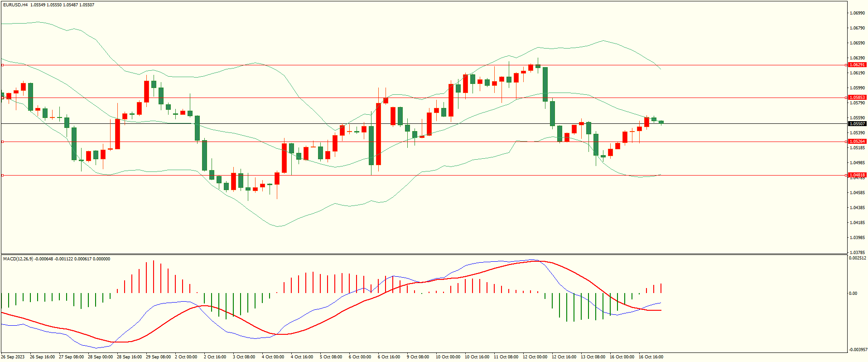This screenshot has height=362, width=868.
Task: Click the 26 Sep 2023 date label
Action: (13, 357)
